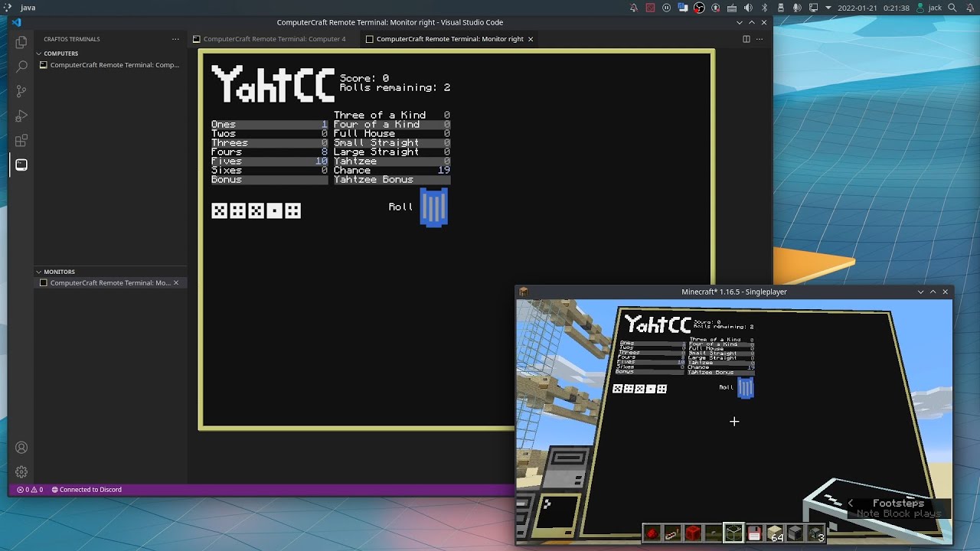Click the Small Straight row
980x551 pixels.
392,142
